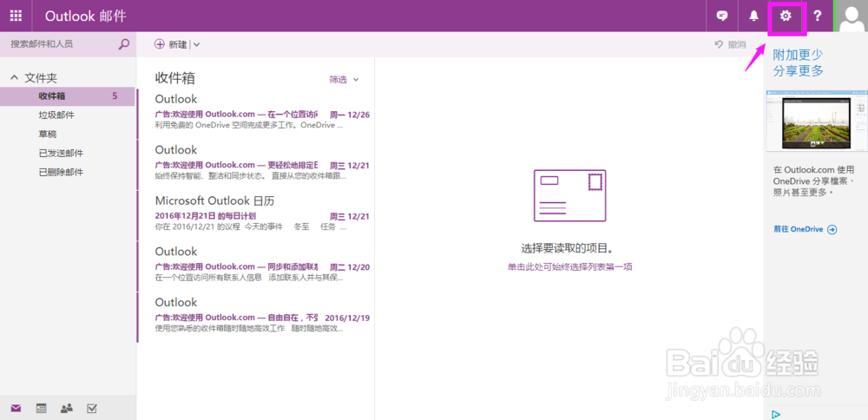Switch to Tasks module at bottom
Viewport: 868px width, 420px height.
point(93,409)
